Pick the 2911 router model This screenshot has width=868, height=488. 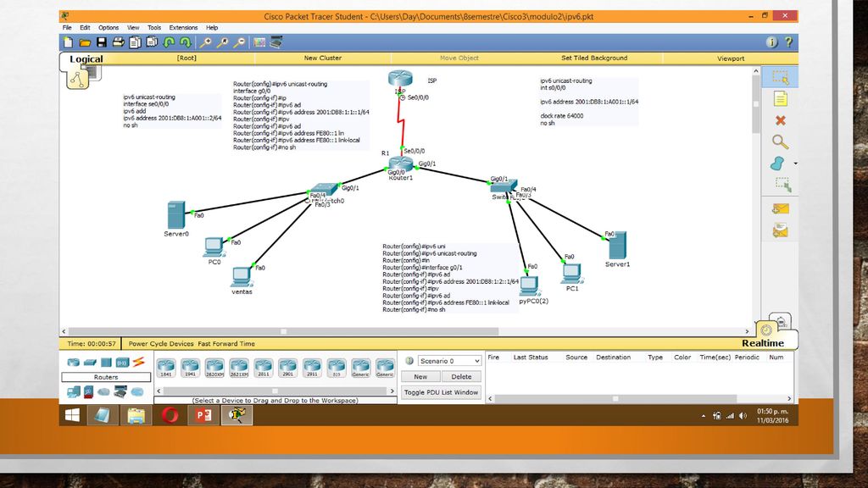[x=312, y=368]
